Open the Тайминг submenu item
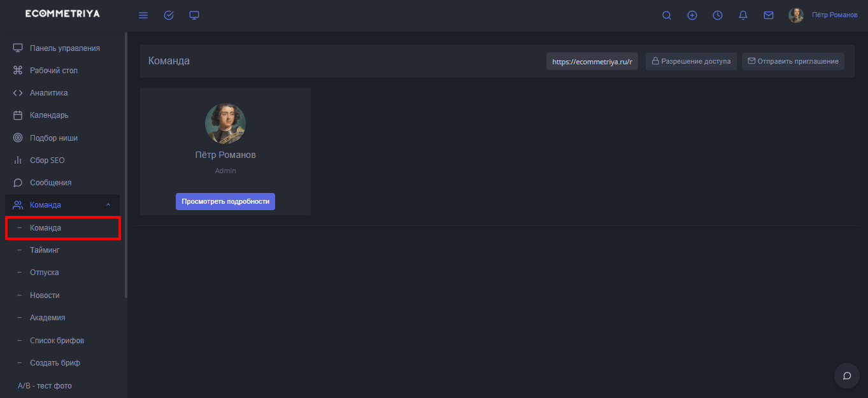This screenshot has height=398, width=868. coord(45,250)
